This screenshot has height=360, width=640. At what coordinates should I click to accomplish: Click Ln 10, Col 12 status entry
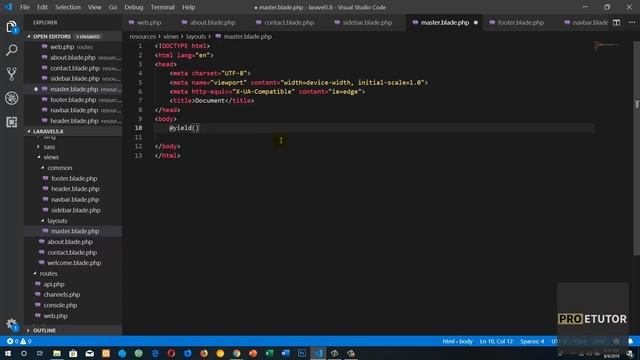click(x=496, y=341)
